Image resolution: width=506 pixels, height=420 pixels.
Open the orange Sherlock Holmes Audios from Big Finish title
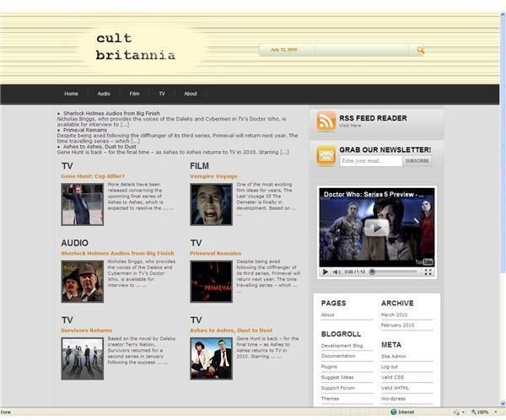pos(117,253)
